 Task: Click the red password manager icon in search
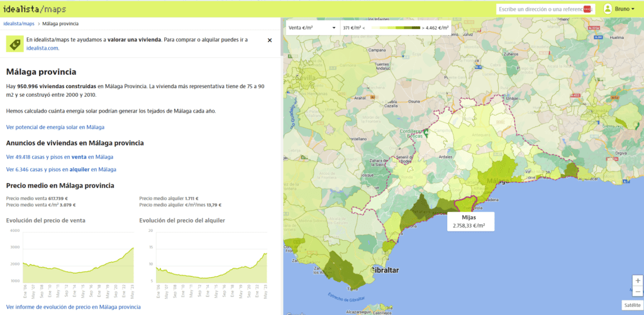click(x=587, y=9)
